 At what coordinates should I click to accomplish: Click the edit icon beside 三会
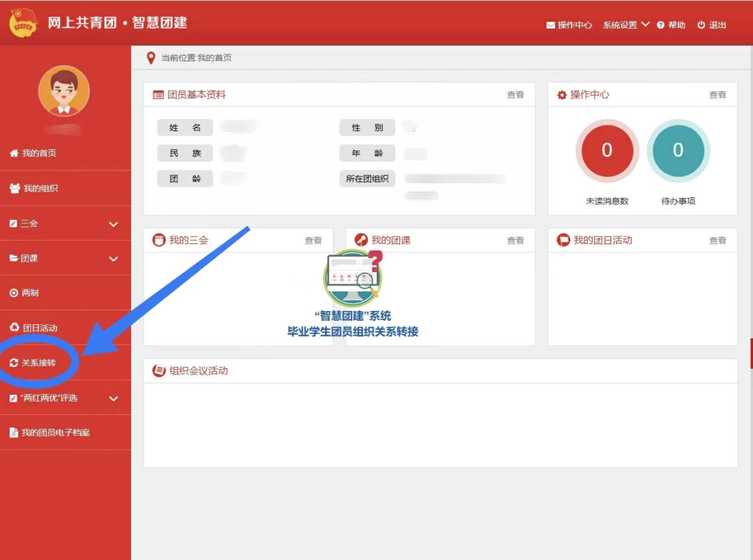(x=13, y=223)
